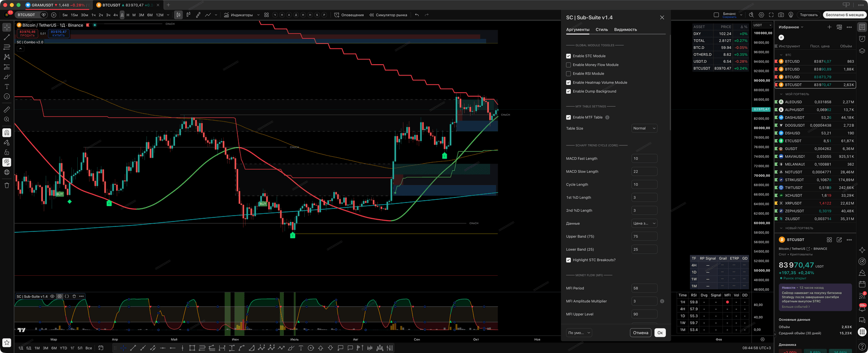The height and width of the screenshot is (353, 868).
Task: Expand chart type dropdown arrow in toolbar
Action: click(216, 15)
